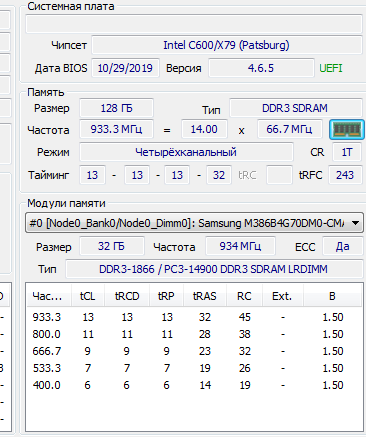Click the RC column header
This screenshot has width=366, height=437.
coord(244,296)
